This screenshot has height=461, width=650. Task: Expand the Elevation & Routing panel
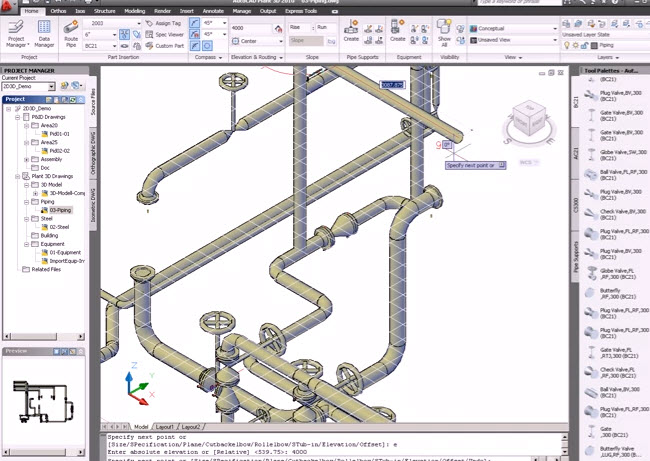tap(257, 57)
